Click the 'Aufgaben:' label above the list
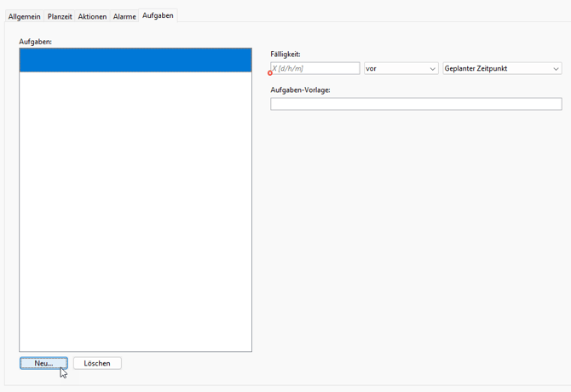571x392 pixels. 36,41
